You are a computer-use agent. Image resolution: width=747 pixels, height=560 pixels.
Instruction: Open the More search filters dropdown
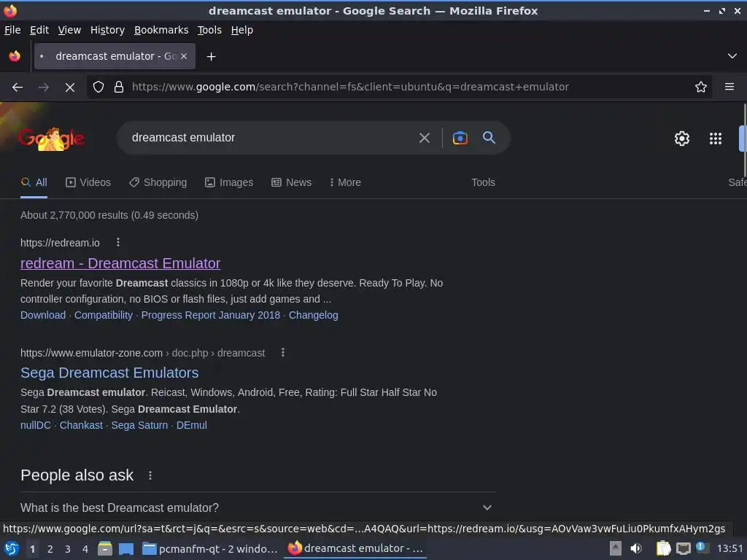coord(345,182)
